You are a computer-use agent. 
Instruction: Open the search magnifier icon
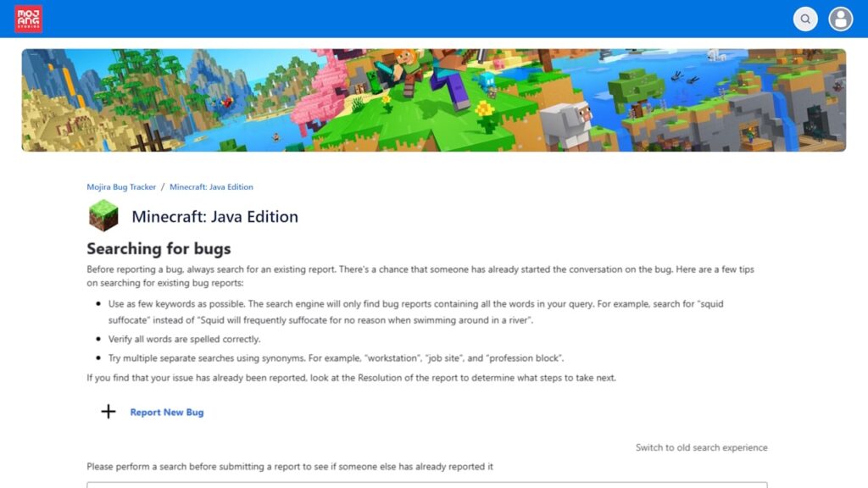click(805, 19)
